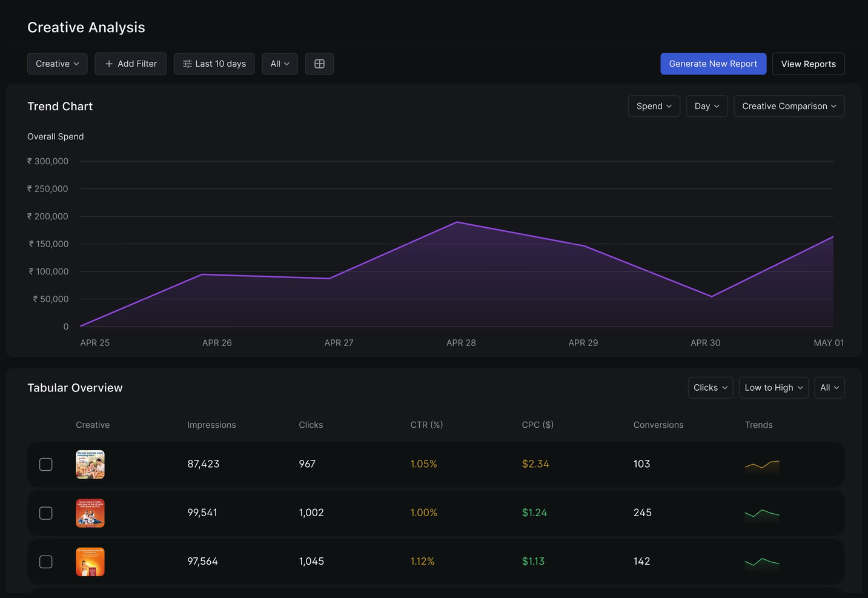The width and height of the screenshot is (868, 598).
Task: Open the Creative Comparison dropdown
Action: pos(789,106)
